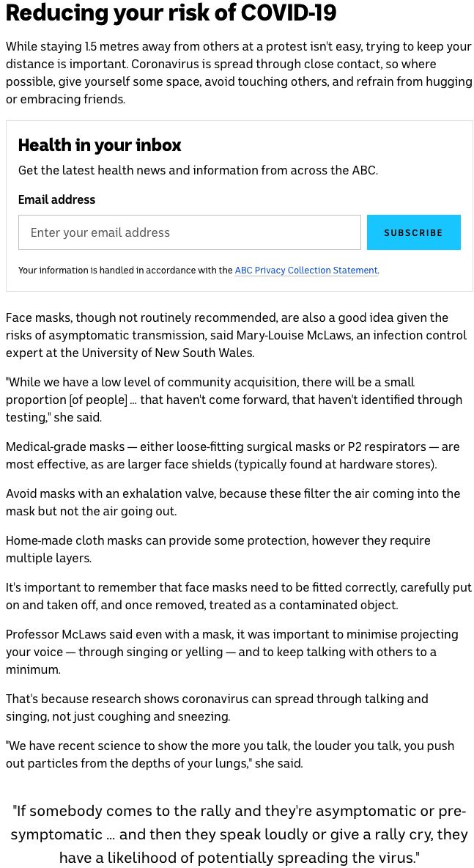Click the 'Reducing your risk of COVID-19' heading
Viewport: 474px width, 868px height.
[x=171, y=14]
